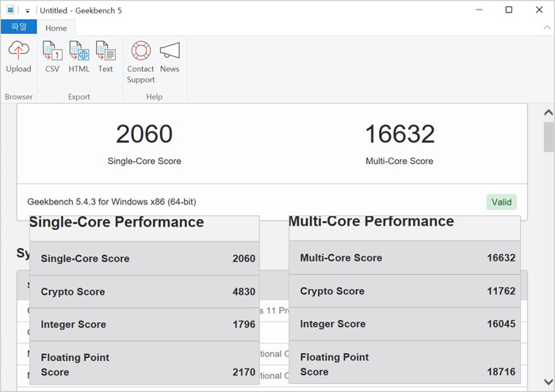
Task: Select multi-core Crypto Score 11762 row
Action: [404, 291]
